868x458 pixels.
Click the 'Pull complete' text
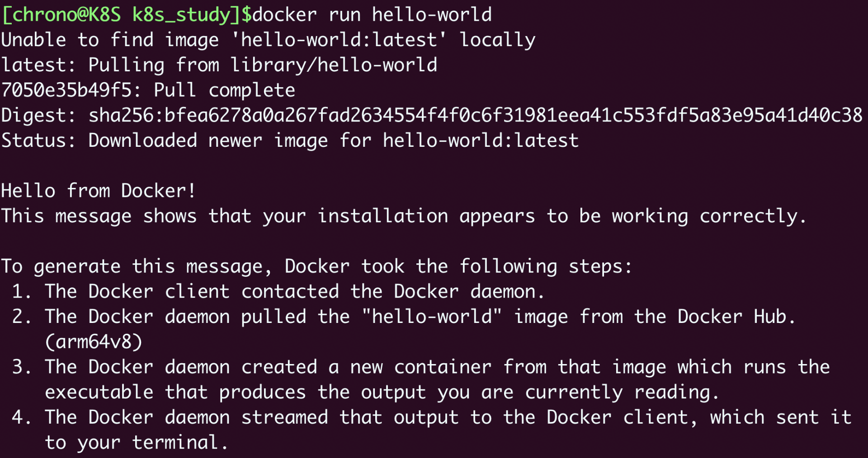tap(224, 91)
